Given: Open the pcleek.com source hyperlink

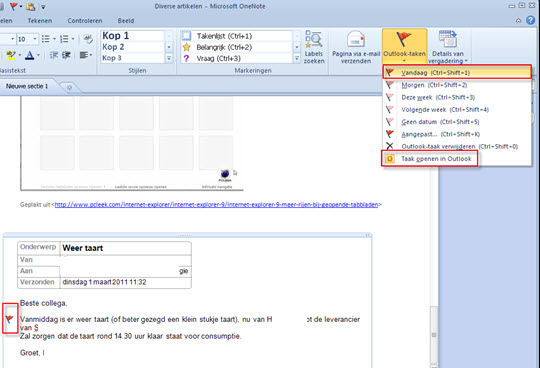Looking at the screenshot, I should pos(216,204).
